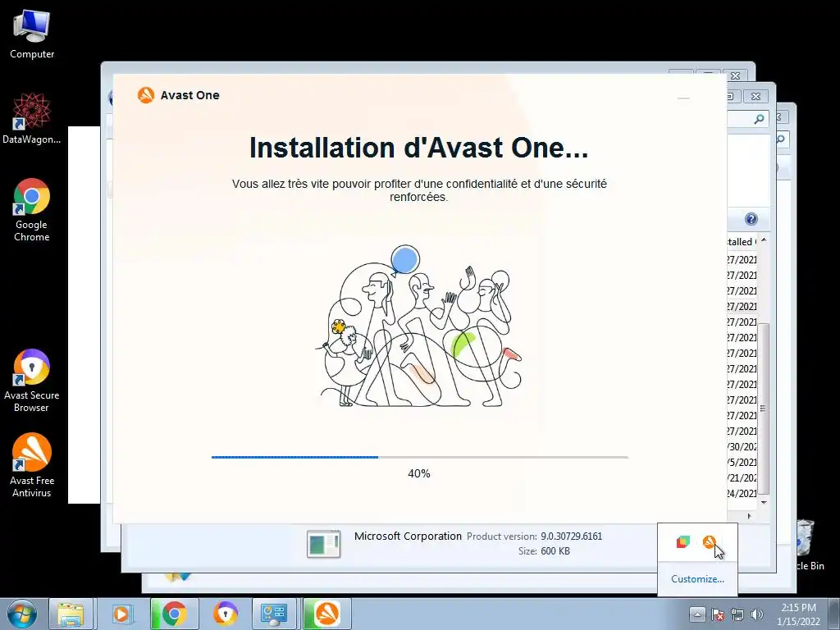Click the family line-art illustration in the installer
This screenshot has height=630, width=840.
click(x=418, y=326)
